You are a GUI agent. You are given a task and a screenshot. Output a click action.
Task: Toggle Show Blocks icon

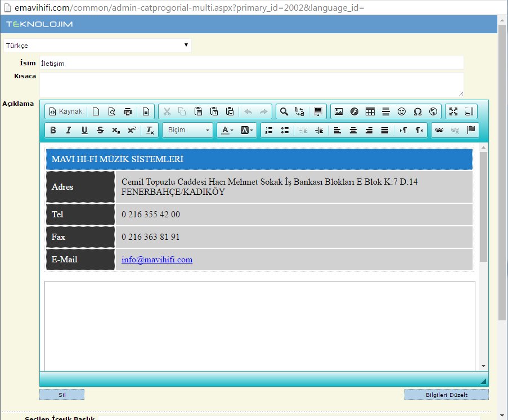click(x=469, y=111)
